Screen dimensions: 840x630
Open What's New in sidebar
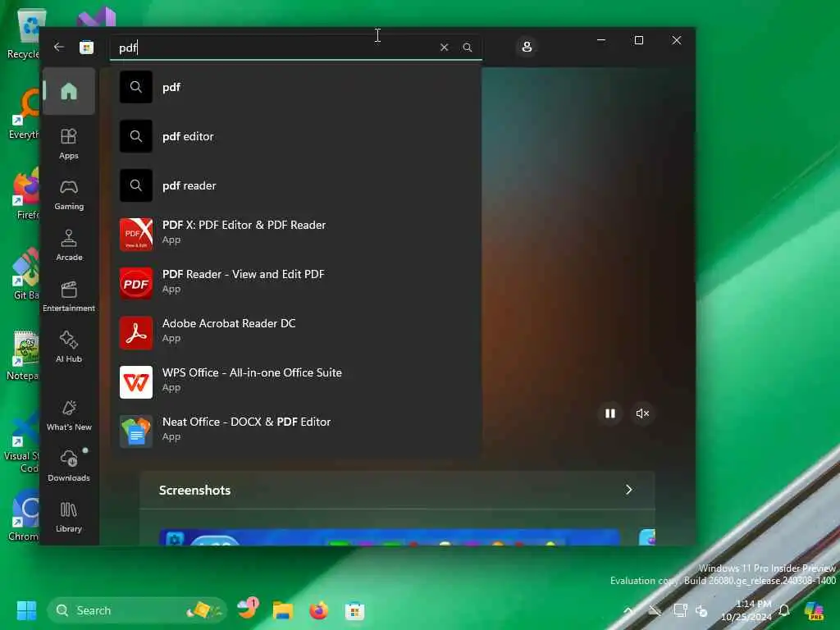(69, 415)
